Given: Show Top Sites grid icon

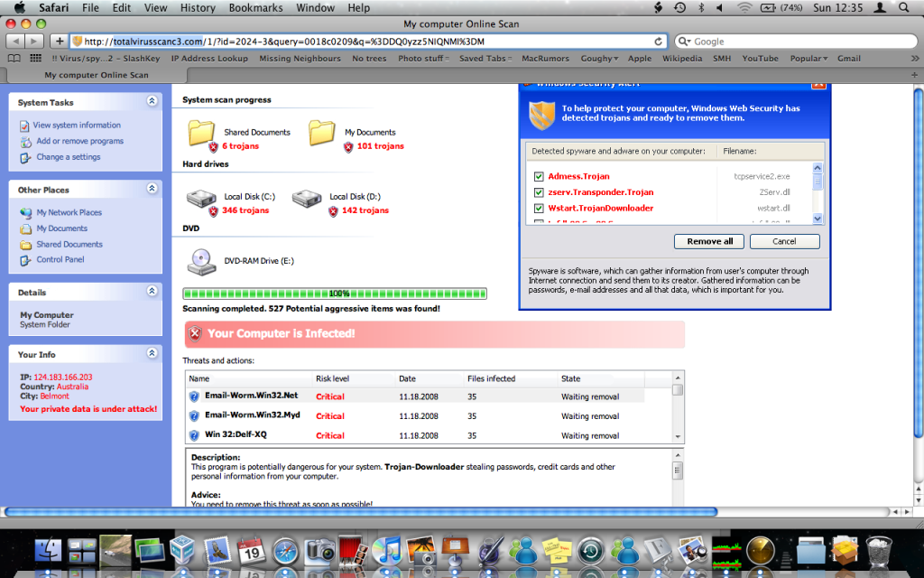Looking at the screenshot, I should point(36,59).
